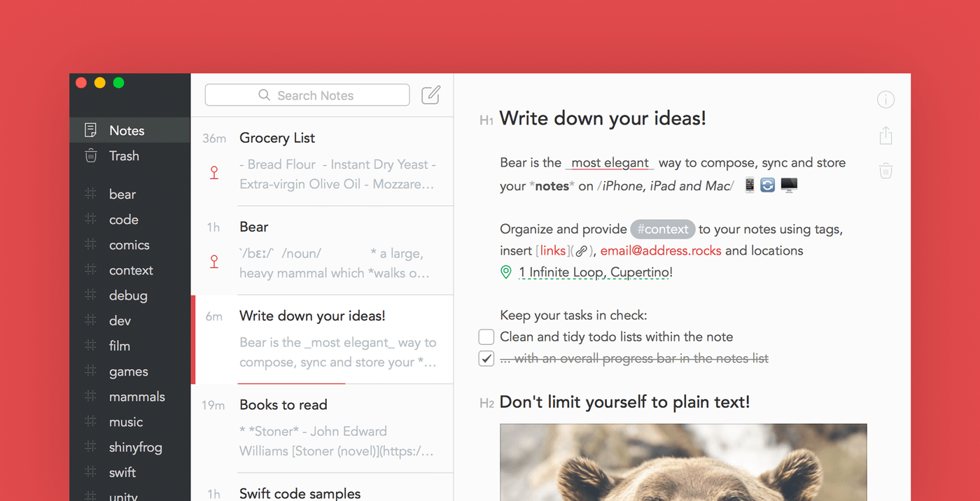This screenshot has width=980, height=501.
Task: Click the email@address.rocks link
Action: [661, 250]
